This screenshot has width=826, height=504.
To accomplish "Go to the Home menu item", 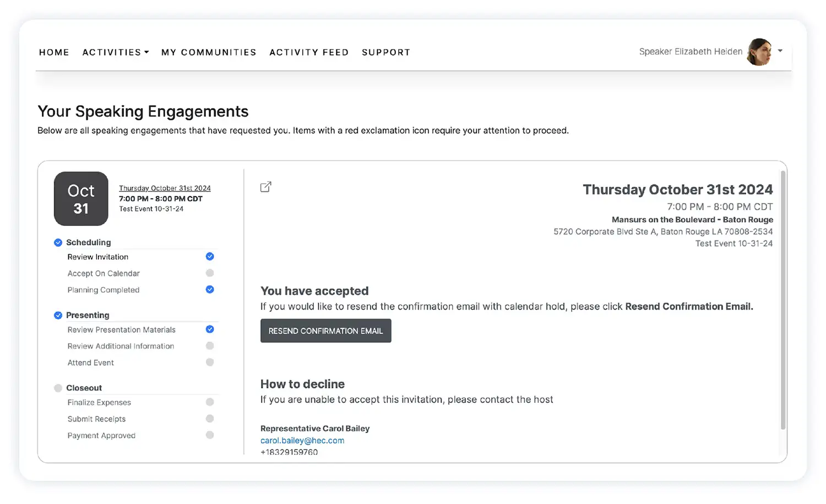I will tap(54, 52).
